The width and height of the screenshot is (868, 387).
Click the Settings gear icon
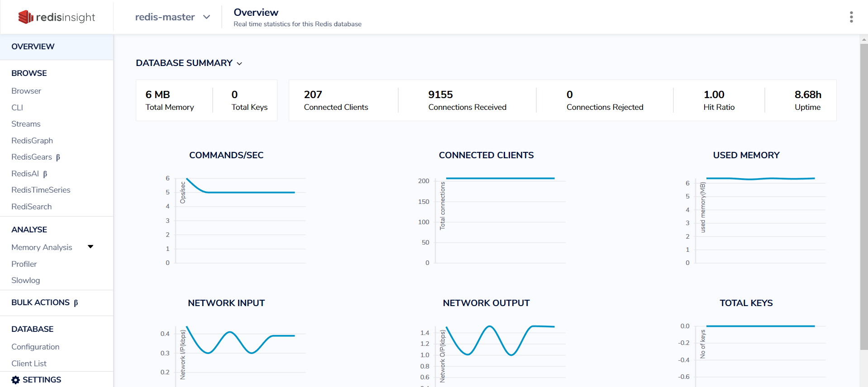tap(16, 380)
